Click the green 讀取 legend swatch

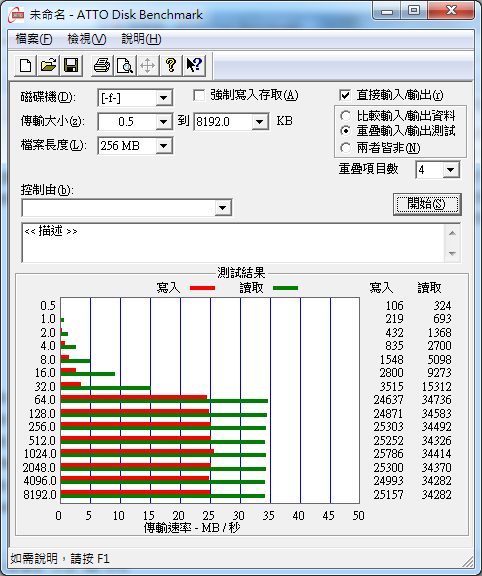click(285, 288)
